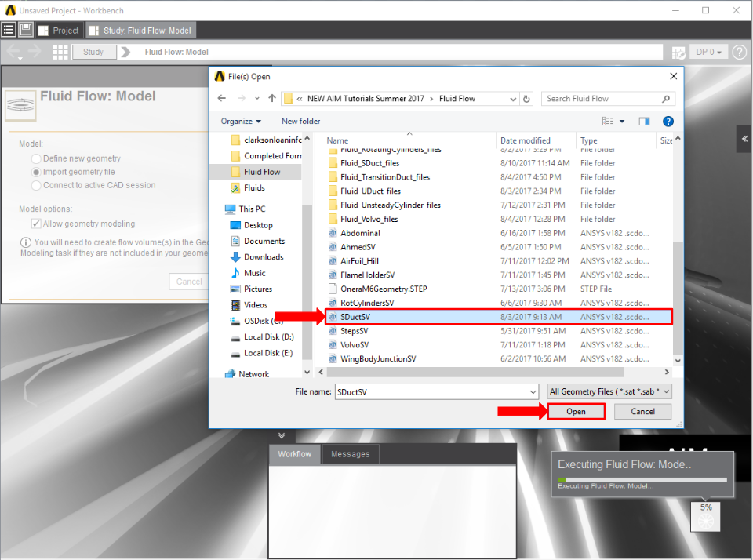Click Cancel in Fluid Flow Model panel
753x560 pixels.
point(189,282)
